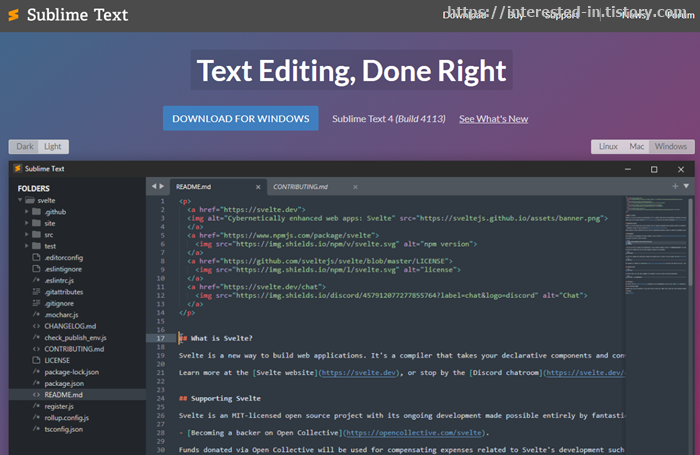Close the README.md tab
The image size is (700, 455).
[x=258, y=187]
